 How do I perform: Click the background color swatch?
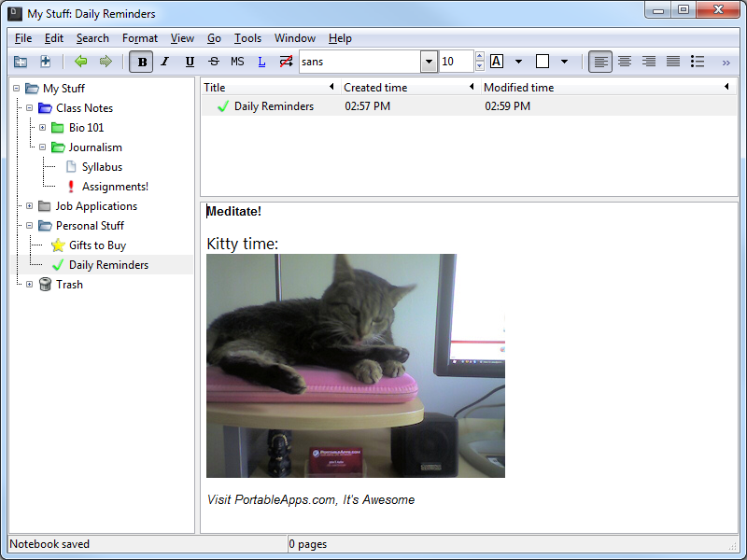pos(543,62)
